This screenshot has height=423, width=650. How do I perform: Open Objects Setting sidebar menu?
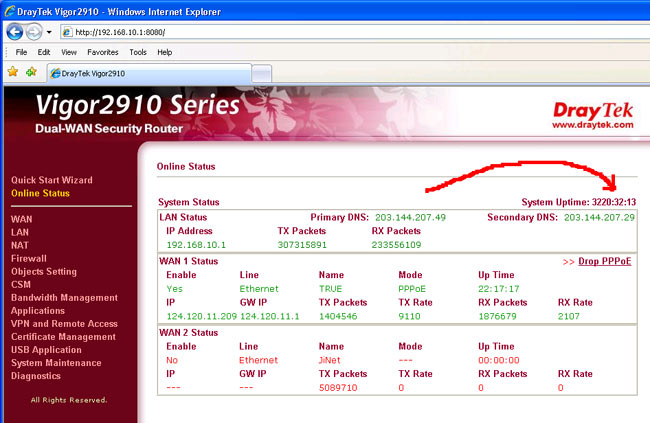(x=44, y=272)
